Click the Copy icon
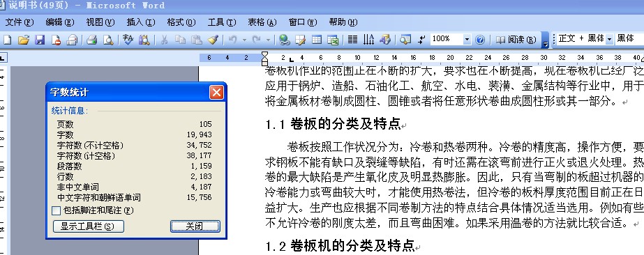Viewport: 644px width, 255px height. coord(180,40)
